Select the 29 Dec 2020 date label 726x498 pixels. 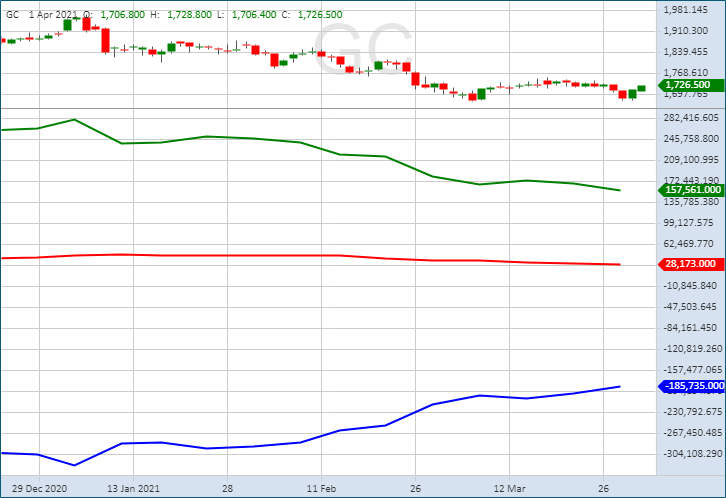(39, 489)
